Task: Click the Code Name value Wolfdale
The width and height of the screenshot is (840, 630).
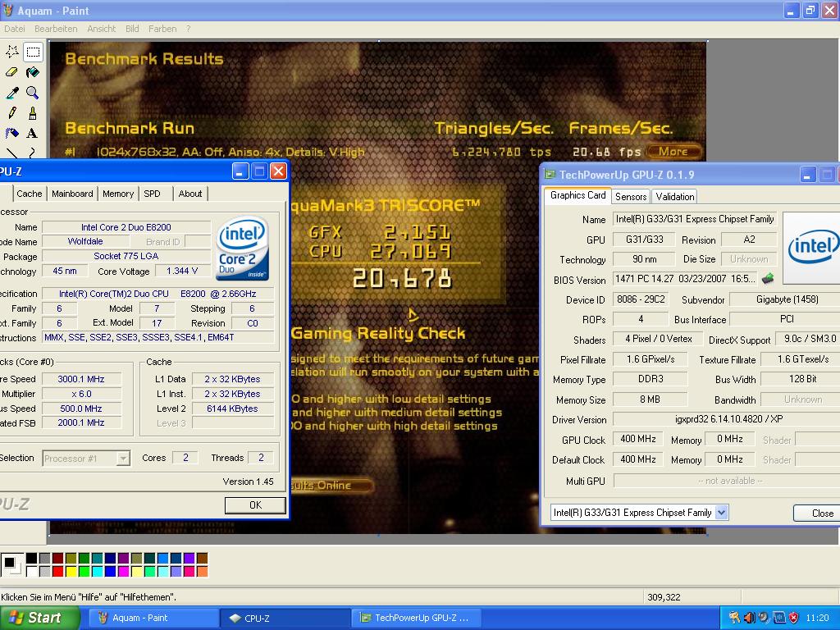Action: pos(85,241)
